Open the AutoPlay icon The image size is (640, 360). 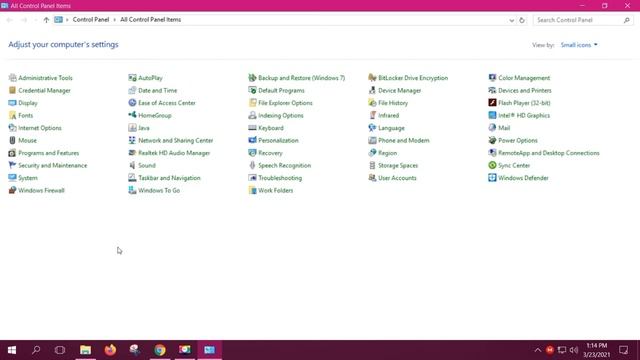(x=132, y=78)
